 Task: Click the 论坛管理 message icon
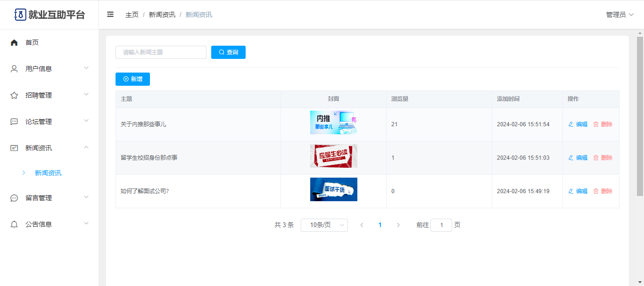[x=14, y=122]
